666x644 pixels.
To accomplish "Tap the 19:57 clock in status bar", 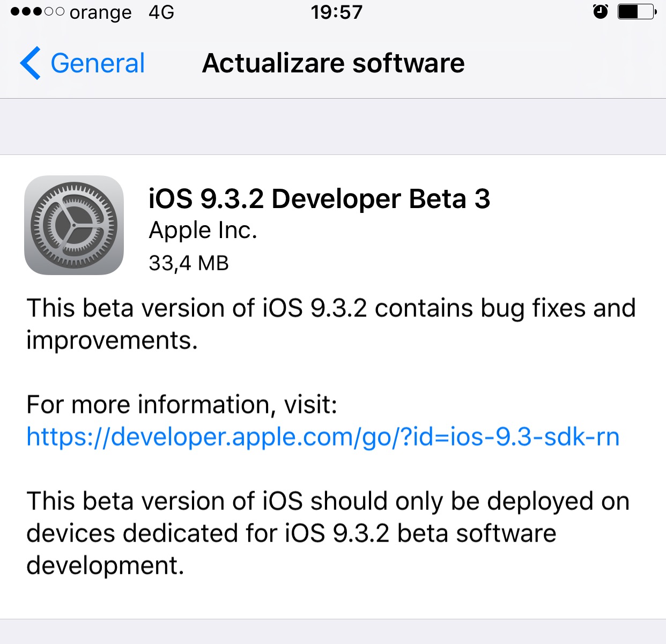I will [x=337, y=12].
